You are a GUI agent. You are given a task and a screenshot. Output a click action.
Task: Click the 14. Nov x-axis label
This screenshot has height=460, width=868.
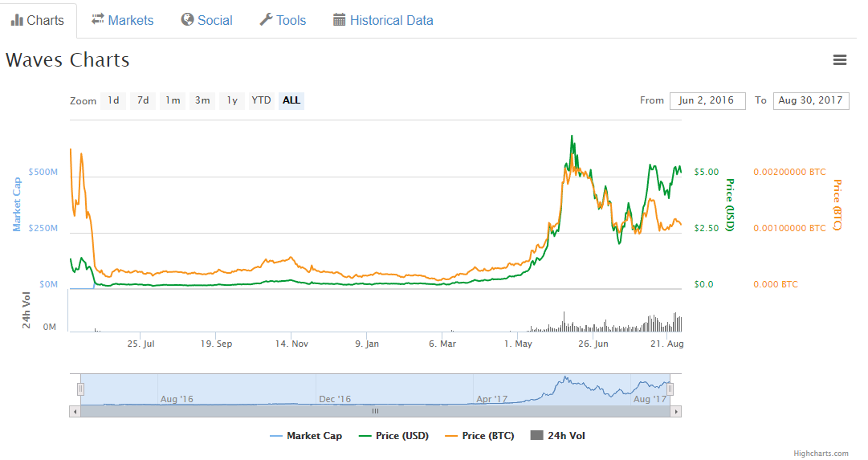point(291,344)
